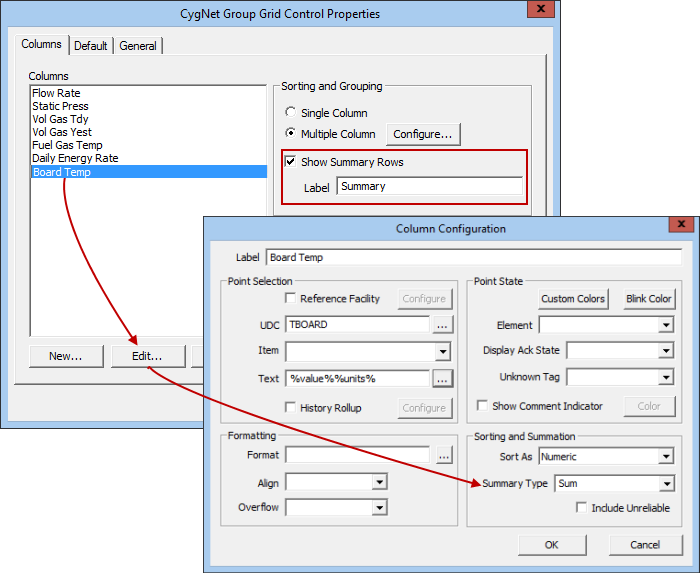Screen dimensions: 700x573
Task: Expand the Display Ack State dropdown
Action: 666,351
